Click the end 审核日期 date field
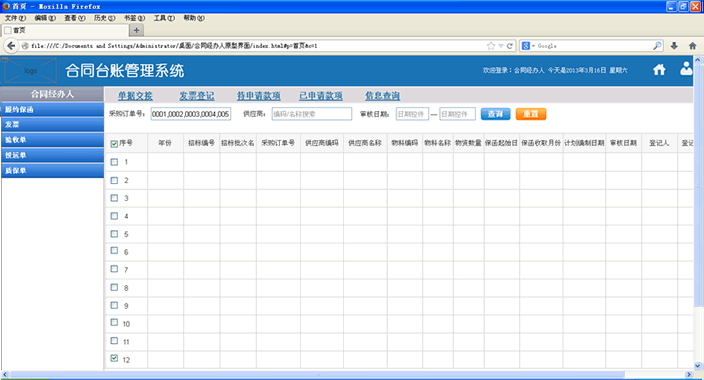The image size is (704, 380). pyautogui.click(x=457, y=114)
